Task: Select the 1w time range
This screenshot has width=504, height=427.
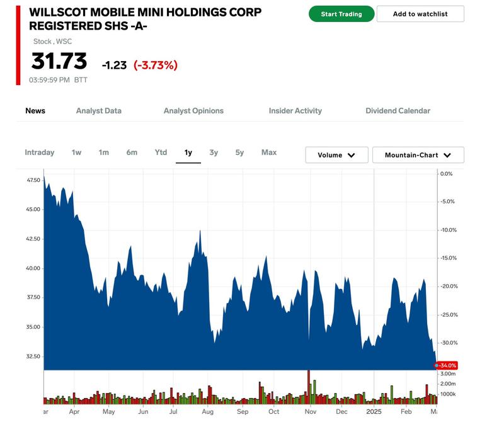Action: [x=76, y=152]
